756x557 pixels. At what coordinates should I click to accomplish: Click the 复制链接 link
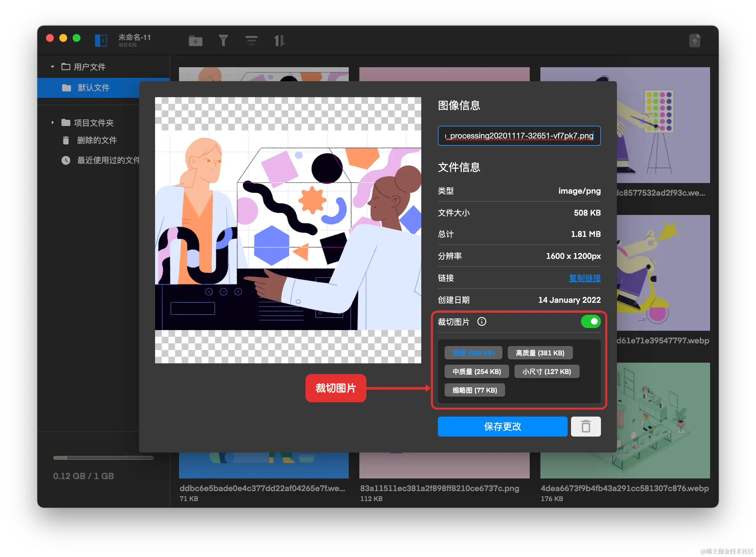click(584, 278)
